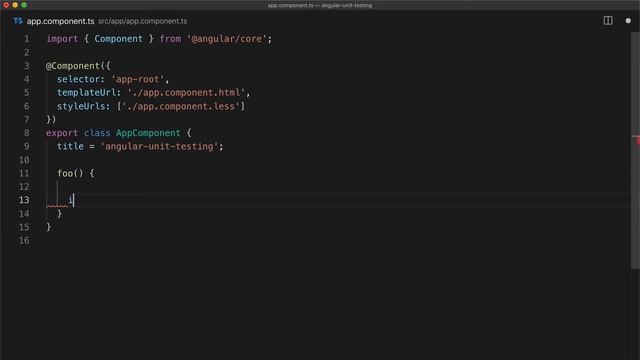This screenshot has height=360, width=640.
Task: Click line number 16 in gutter
Action: point(24,240)
